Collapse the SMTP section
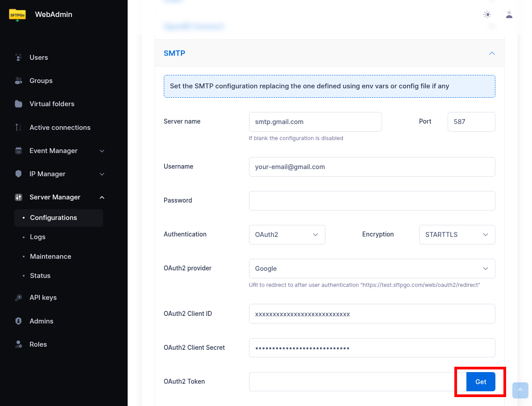The image size is (532, 406). pyautogui.click(x=492, y=53)
